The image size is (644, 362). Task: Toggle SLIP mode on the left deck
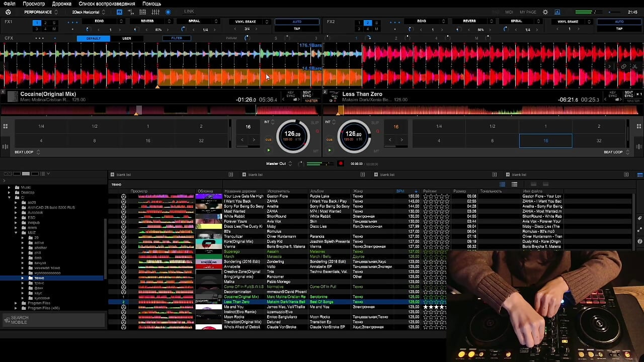(314, 122)
